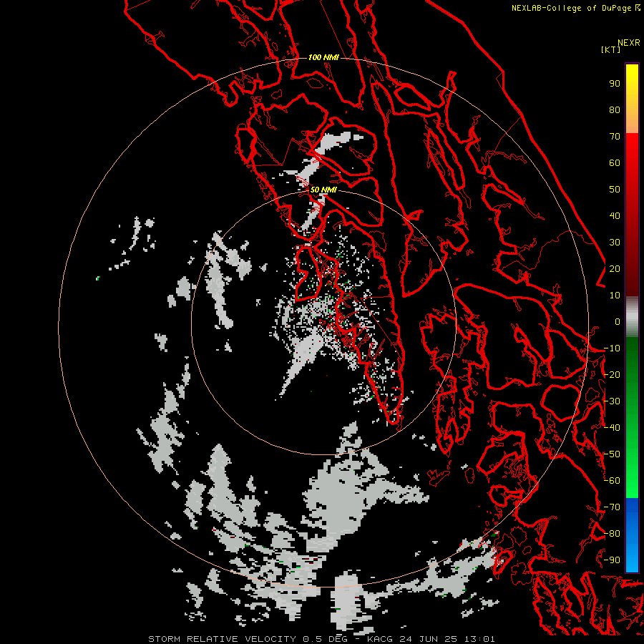Click the STORM RELATIVE VELOCITY product caption
This screenshot has width=644, height=644.
222,639
